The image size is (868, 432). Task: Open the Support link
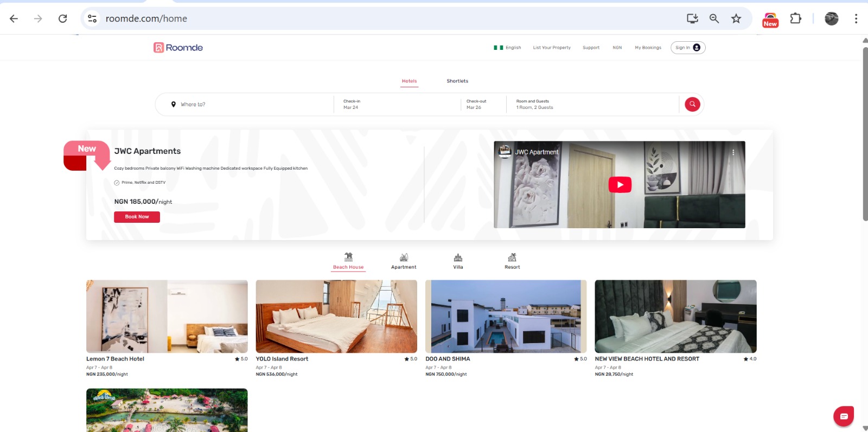(591, 48)
